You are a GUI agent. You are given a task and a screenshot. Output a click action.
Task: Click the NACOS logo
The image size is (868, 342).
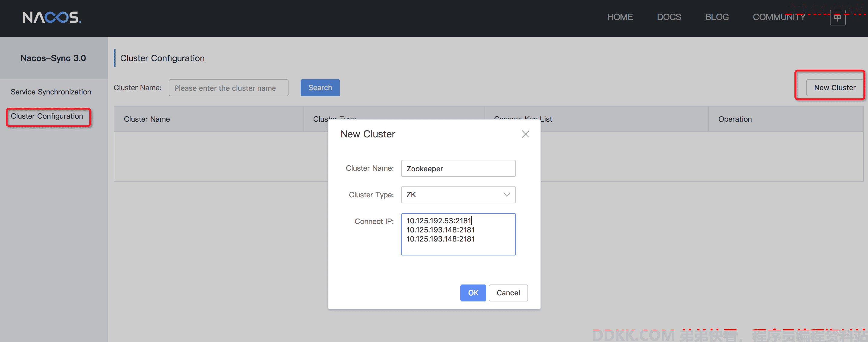52,17
